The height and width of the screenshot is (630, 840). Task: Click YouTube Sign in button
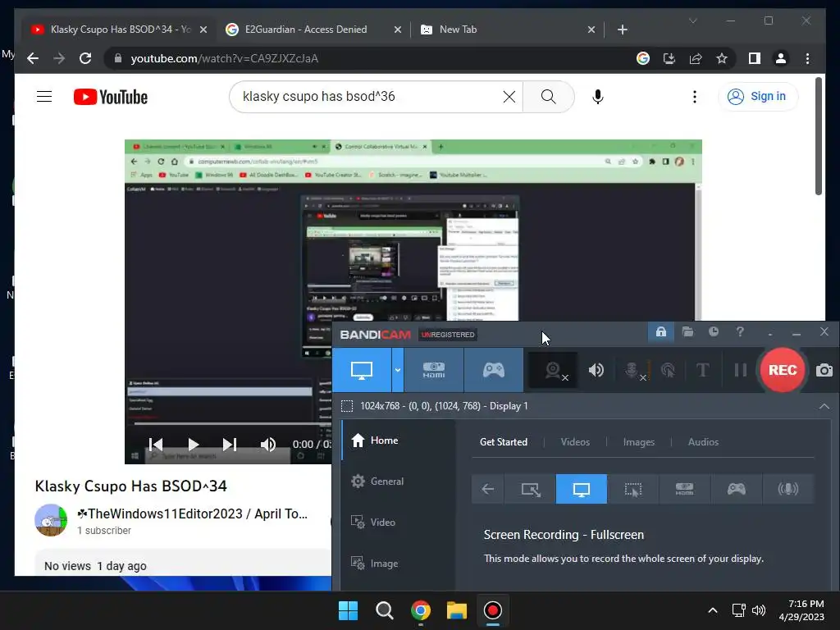pyautogui.click(x=757, y=97)
